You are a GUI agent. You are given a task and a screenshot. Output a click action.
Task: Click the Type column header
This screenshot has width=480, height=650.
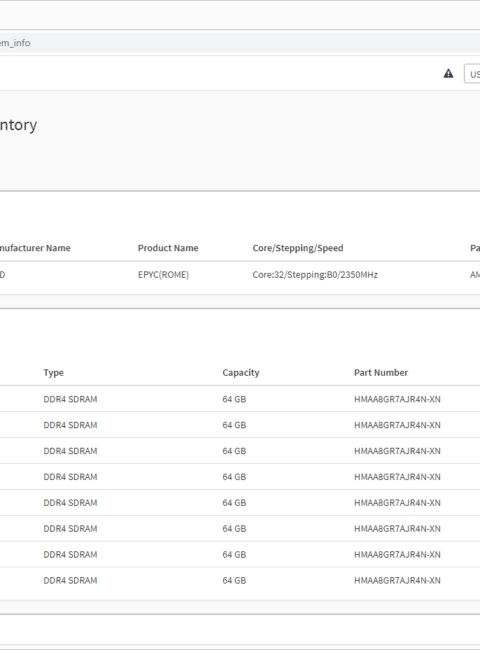click(x=53, y=372)
